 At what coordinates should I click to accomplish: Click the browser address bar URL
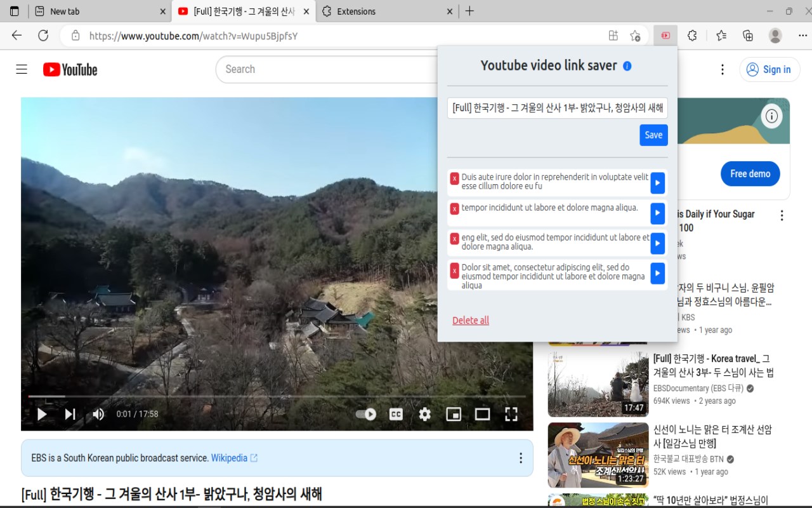tap(193, 36)
